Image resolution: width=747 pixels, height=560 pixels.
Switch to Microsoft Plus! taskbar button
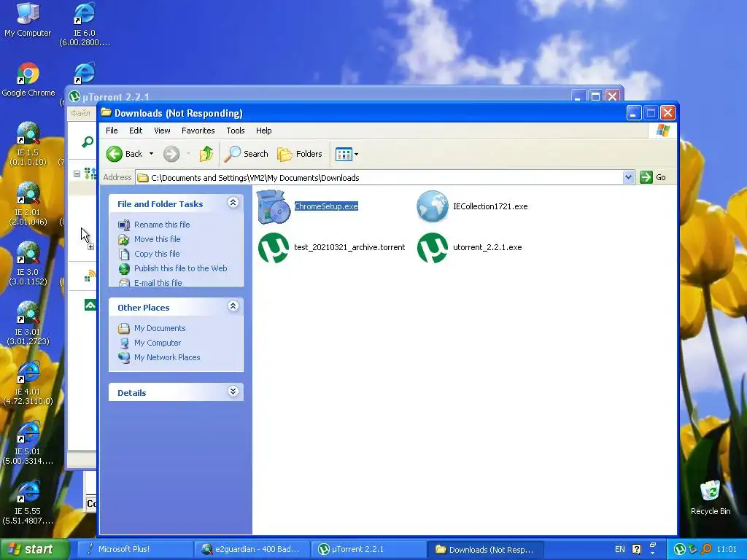[x=135, y=549]
